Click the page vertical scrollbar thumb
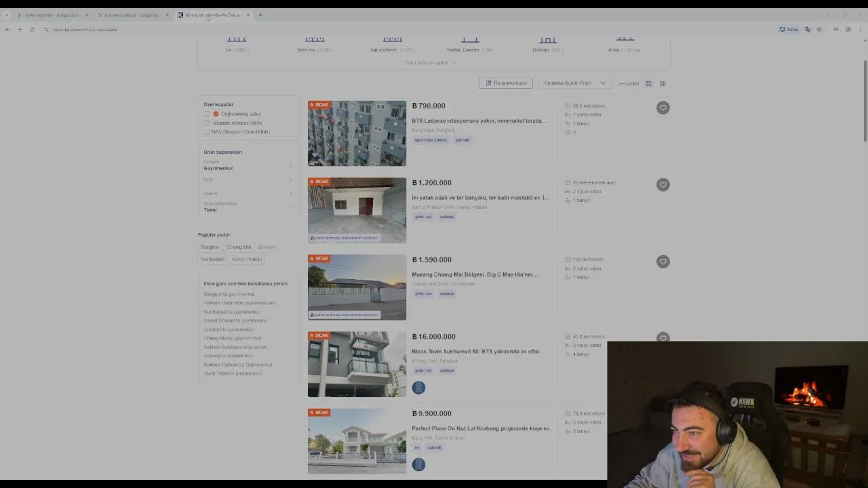Screen dimensions: 868x488 (x=865, y=102)
